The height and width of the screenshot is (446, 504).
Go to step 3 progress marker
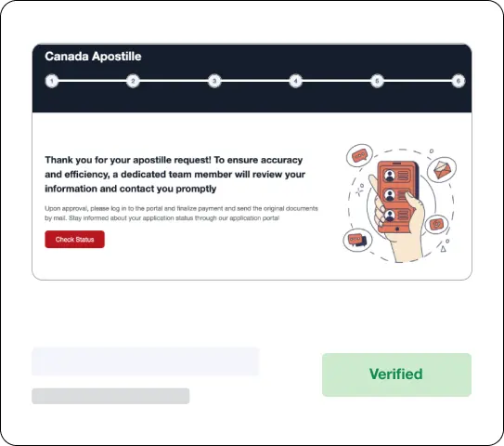tap(214, 81)
